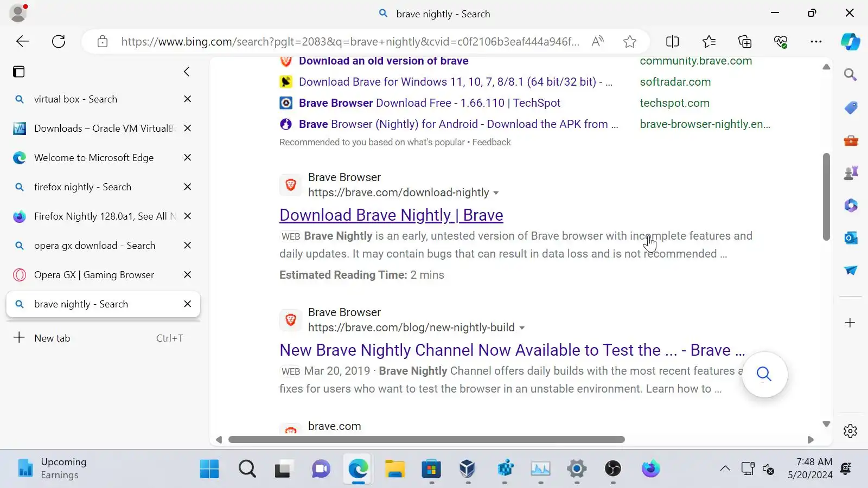View site information lock icon
Viewport: 868px width, 488px height.
click(x=103, y=42)
